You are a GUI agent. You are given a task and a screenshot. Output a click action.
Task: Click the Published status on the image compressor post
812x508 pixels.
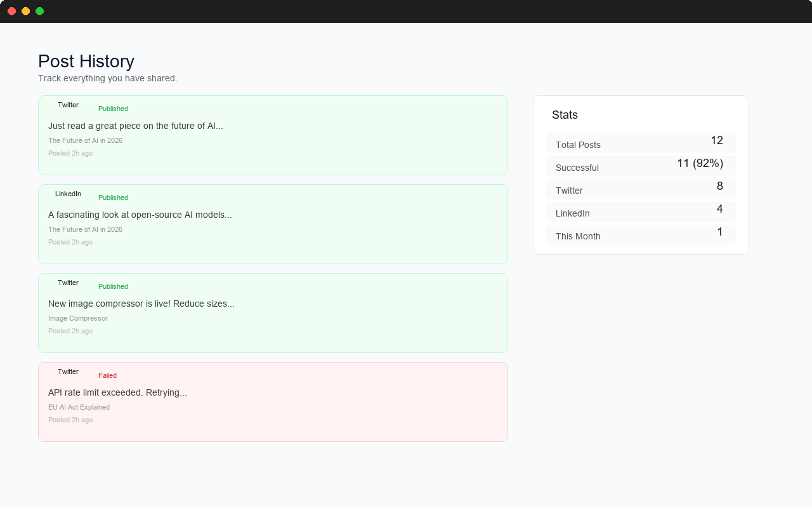click(x=113, y=286)
